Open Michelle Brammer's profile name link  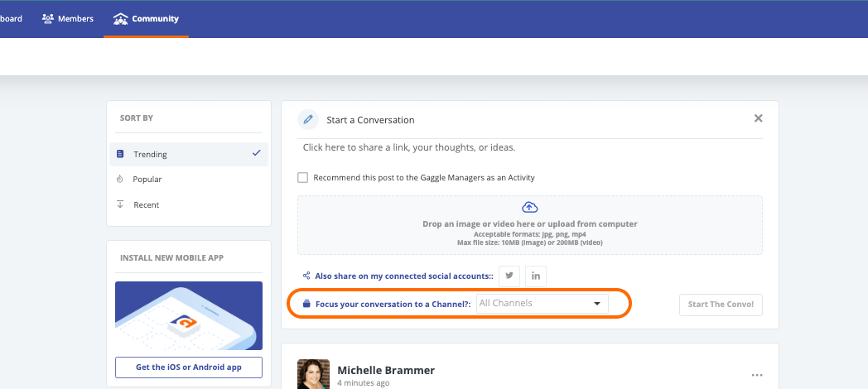pos(386,370)
